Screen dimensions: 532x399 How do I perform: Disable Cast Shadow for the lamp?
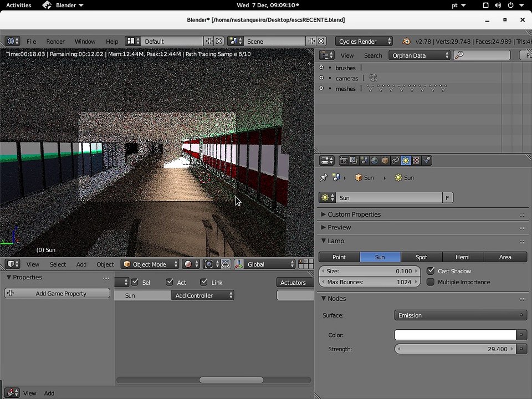pos(431,271)
